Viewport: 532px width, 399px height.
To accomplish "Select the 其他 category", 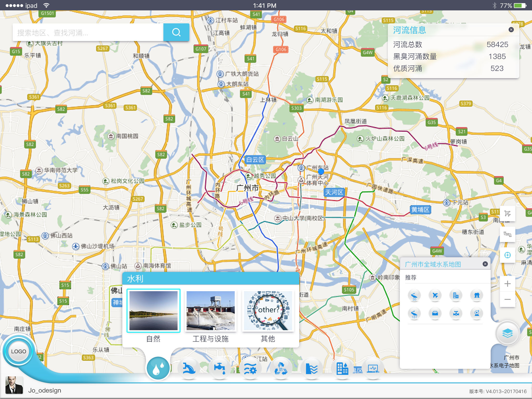I will [x=268, y=311].
